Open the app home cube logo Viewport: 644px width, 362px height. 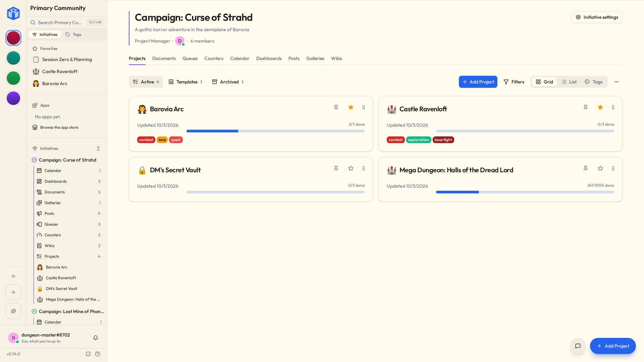[x=13, y=13]
